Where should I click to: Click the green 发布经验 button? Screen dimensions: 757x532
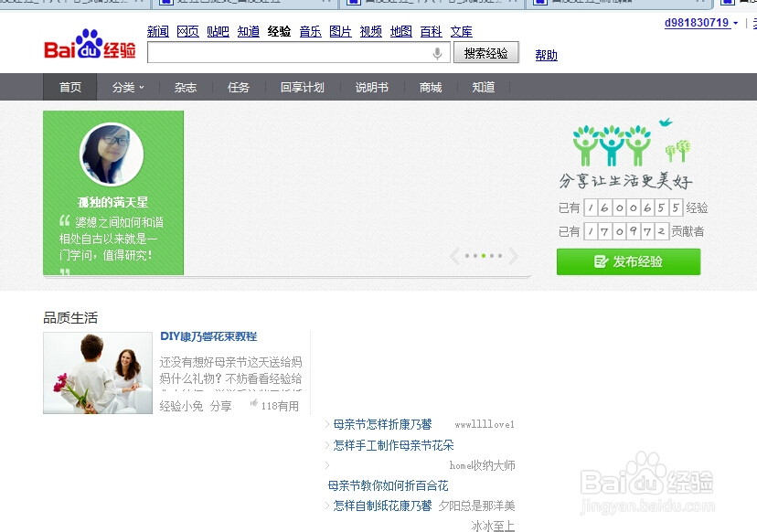pyautogui.click(x=629, y=261)
